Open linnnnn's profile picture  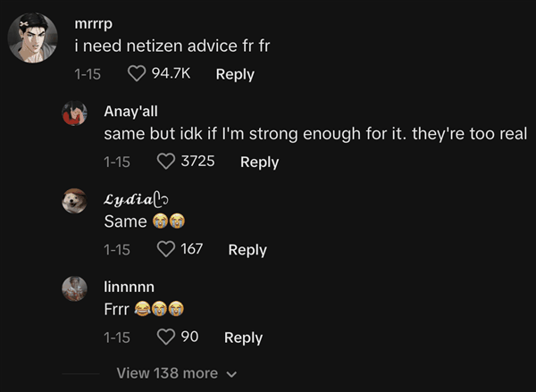pos(75,289)
